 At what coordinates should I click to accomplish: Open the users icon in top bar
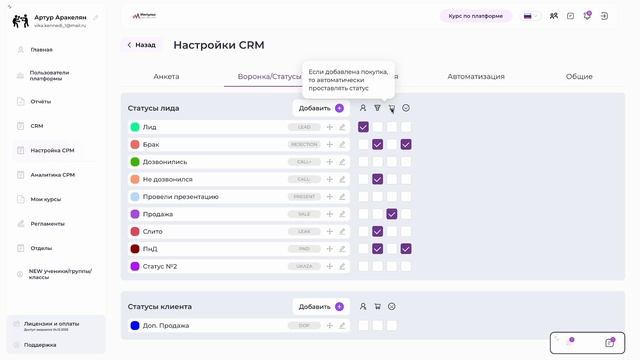553,16
